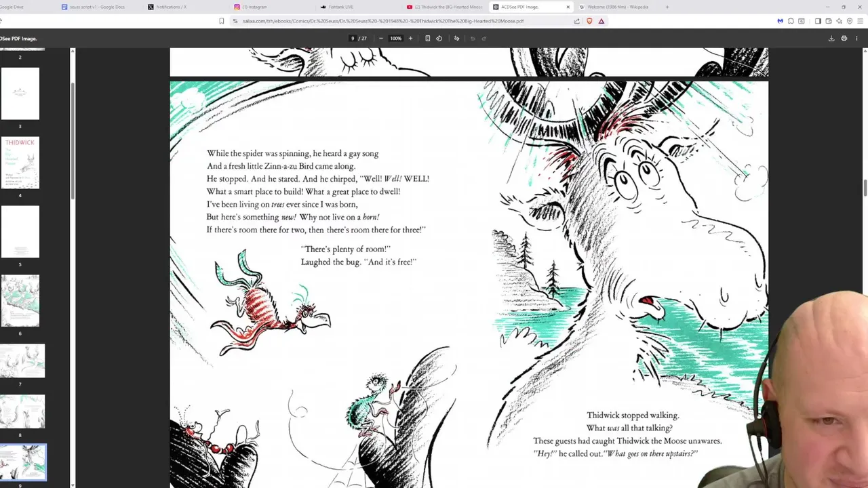Zoom out the PDF with the minus icon
Screen dimensions: 868x488
[380, 39]
